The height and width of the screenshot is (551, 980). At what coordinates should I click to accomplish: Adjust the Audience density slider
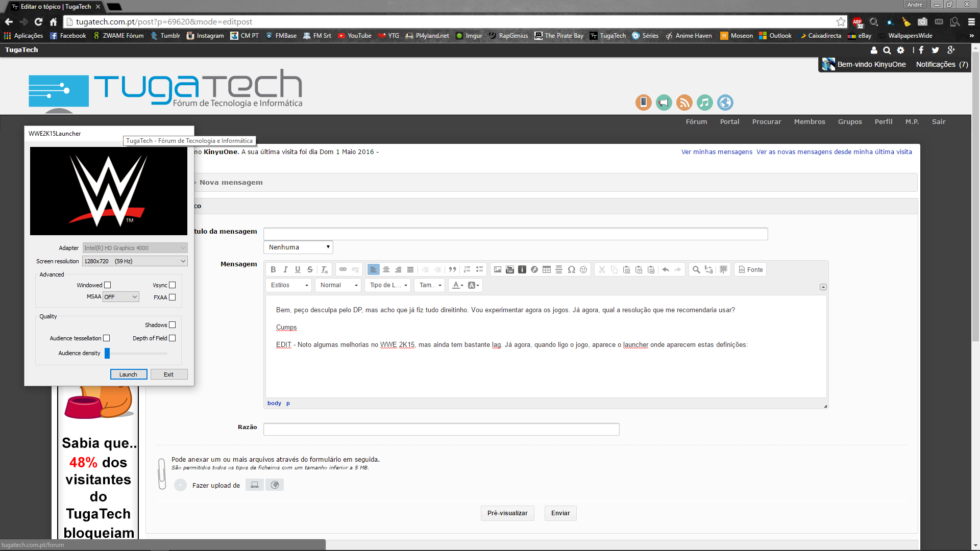pos(108,353)
